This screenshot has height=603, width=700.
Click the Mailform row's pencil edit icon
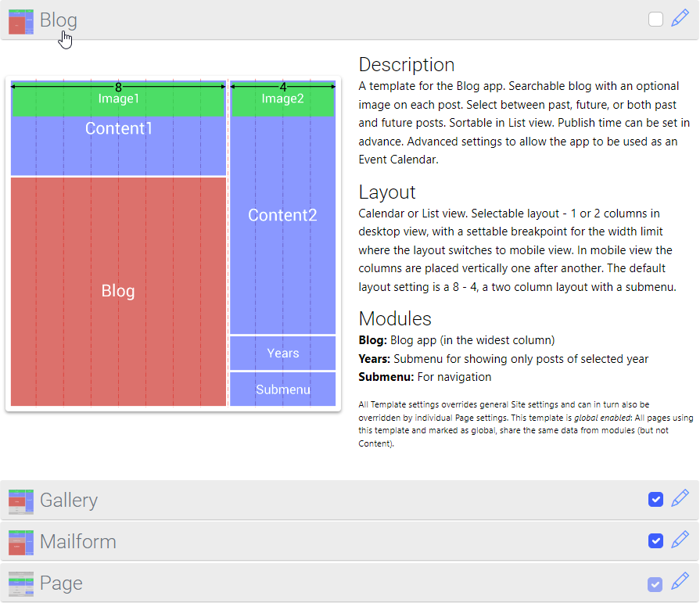pos(680,540)
